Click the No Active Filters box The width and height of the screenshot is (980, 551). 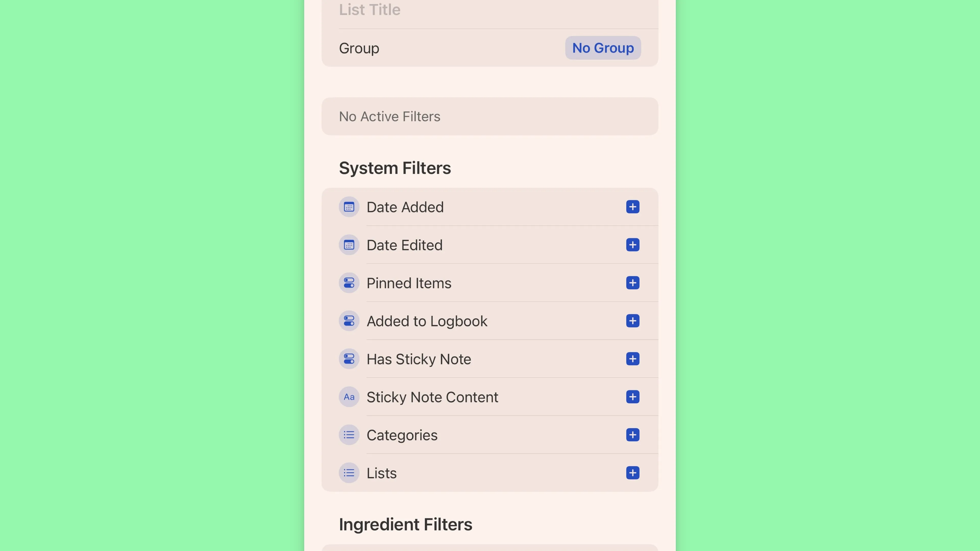click(490, 116)
